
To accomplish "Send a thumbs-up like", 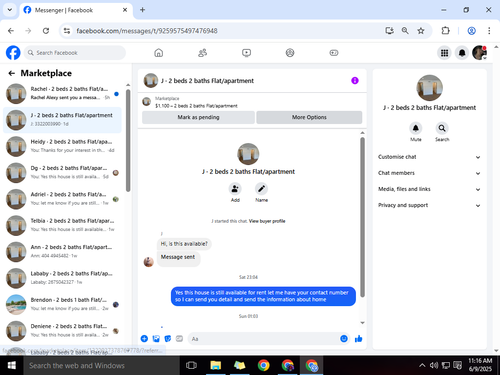I will [359, 339].
